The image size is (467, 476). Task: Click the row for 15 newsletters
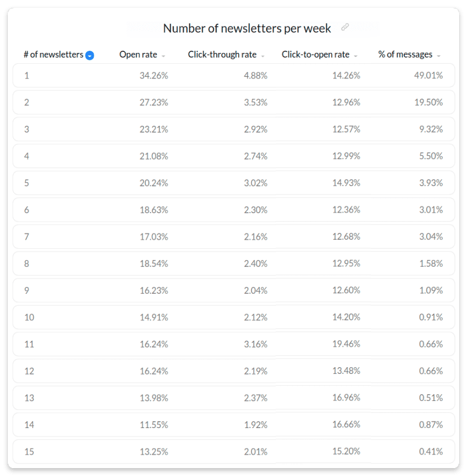coord(233,451)
